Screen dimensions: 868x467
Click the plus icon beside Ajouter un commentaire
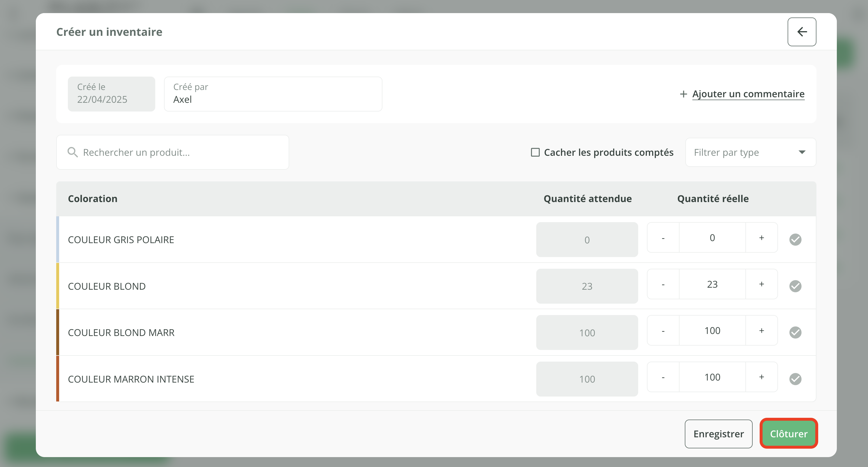(x=683, y=94)
